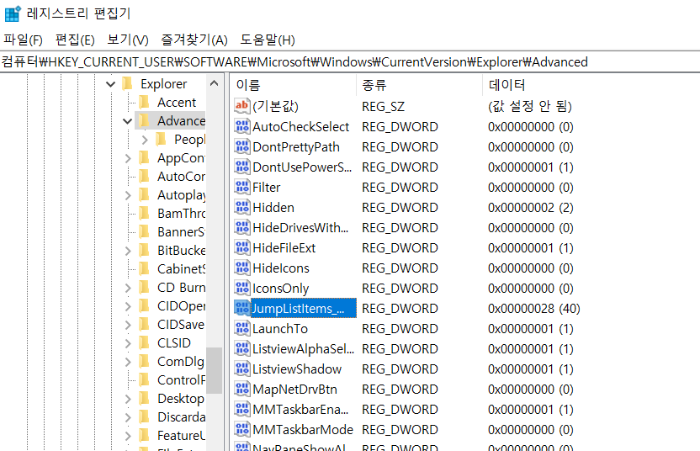Click the AutoCheckSelect DWORD icon
Viewport: 700px width, 451px height.
(x=242, y=126)
